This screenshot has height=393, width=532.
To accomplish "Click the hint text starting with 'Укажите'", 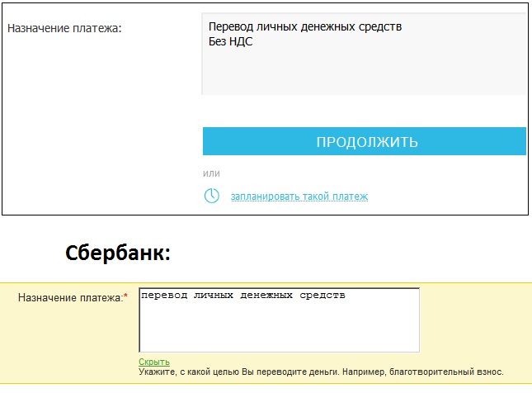I will pyautogui.click(x=321, y=372).
